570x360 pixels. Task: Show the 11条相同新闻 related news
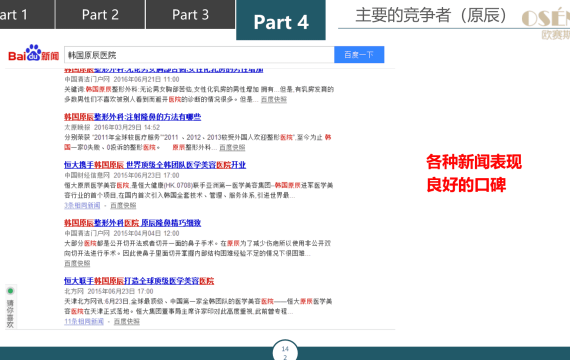tap(84, 322)
